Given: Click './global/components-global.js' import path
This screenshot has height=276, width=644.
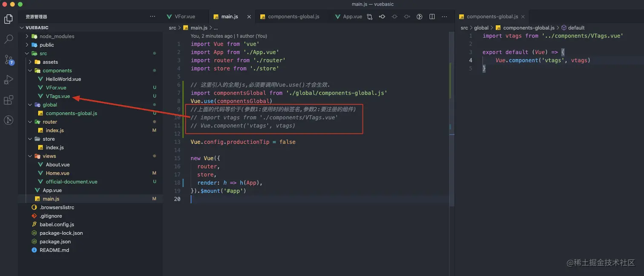Looking at the screenshot, I should click(x=336, y=93).
